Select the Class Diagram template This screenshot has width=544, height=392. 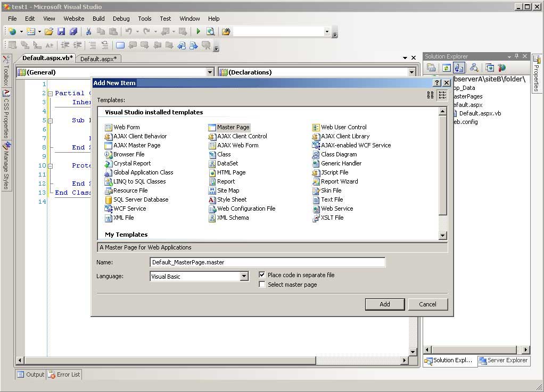point(334,154)
